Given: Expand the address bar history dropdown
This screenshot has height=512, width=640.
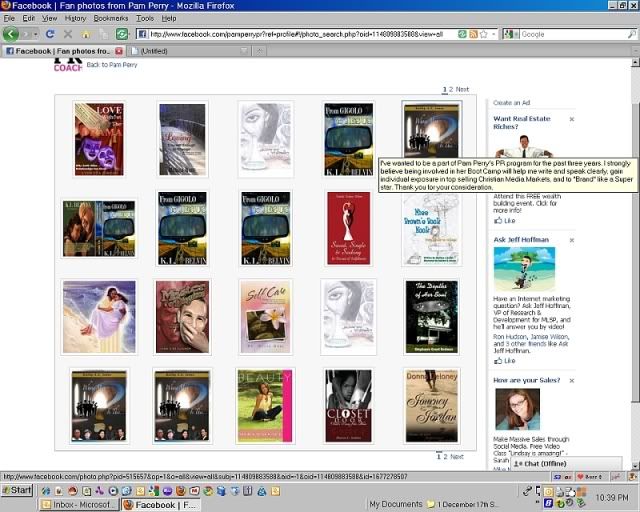Looking at the screenshot, I should coord(493,34).
